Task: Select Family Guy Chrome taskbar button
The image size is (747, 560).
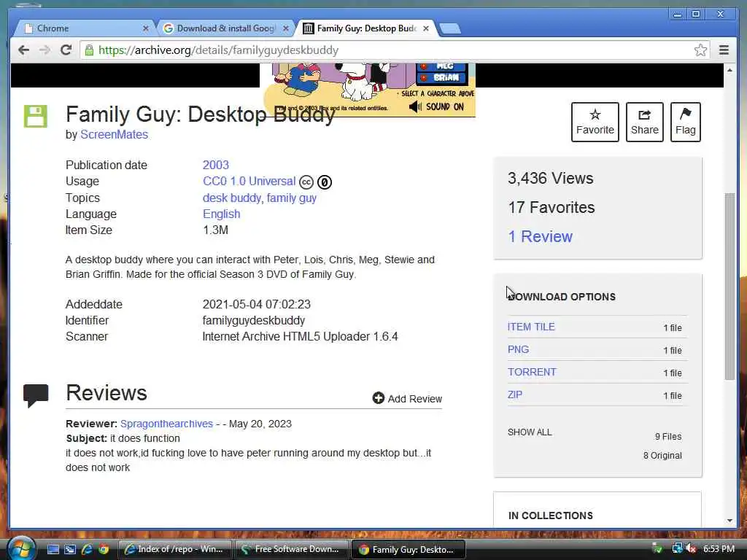Action: (x=408, y=549)
